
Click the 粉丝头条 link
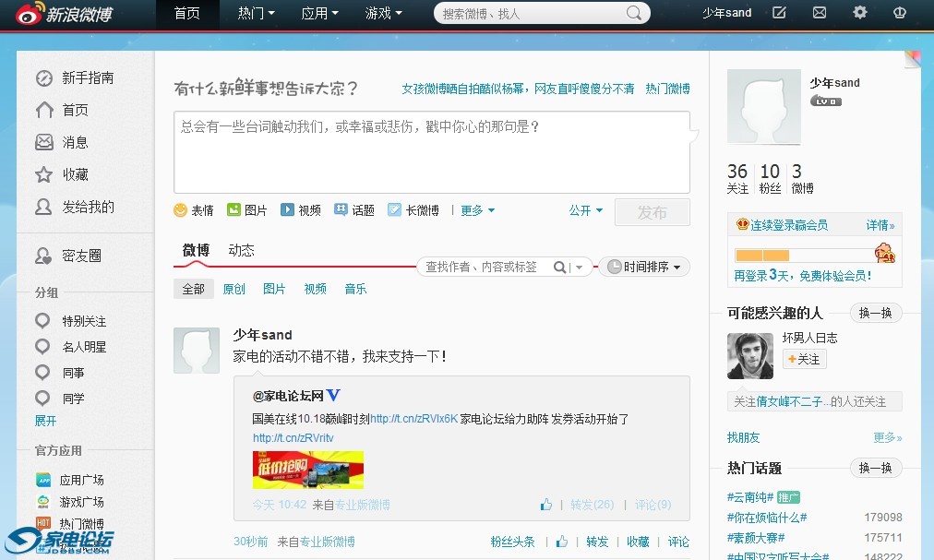(x=512, y=542)
